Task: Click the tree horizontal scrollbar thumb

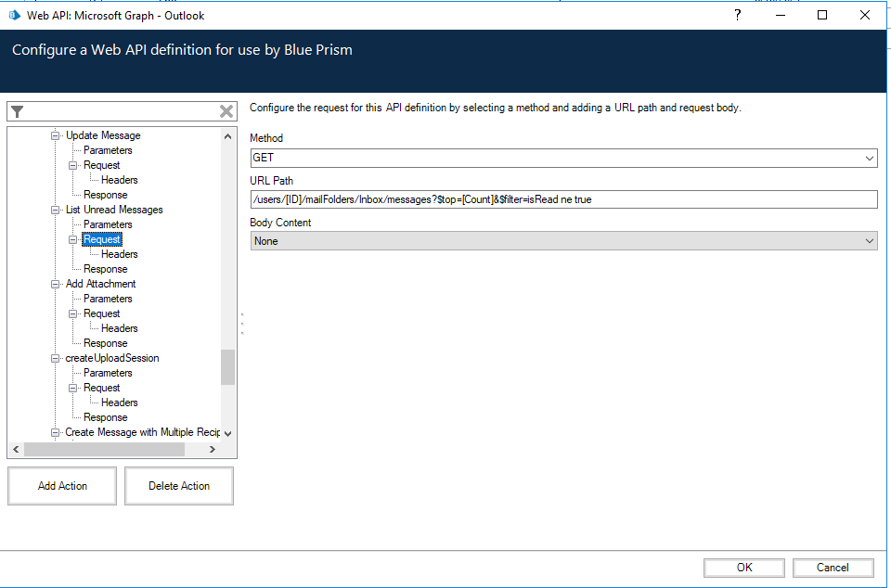Action: click(104, 450)
